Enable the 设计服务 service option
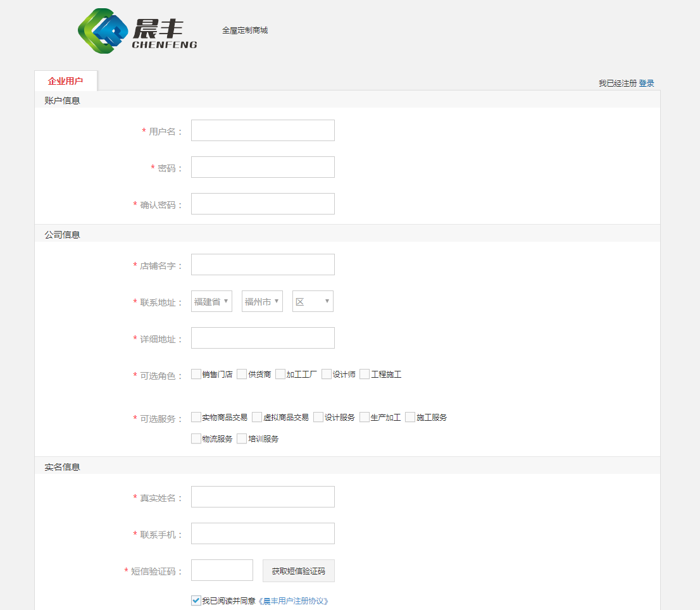This screenshot has width=700, height=610. coord(318,417)
